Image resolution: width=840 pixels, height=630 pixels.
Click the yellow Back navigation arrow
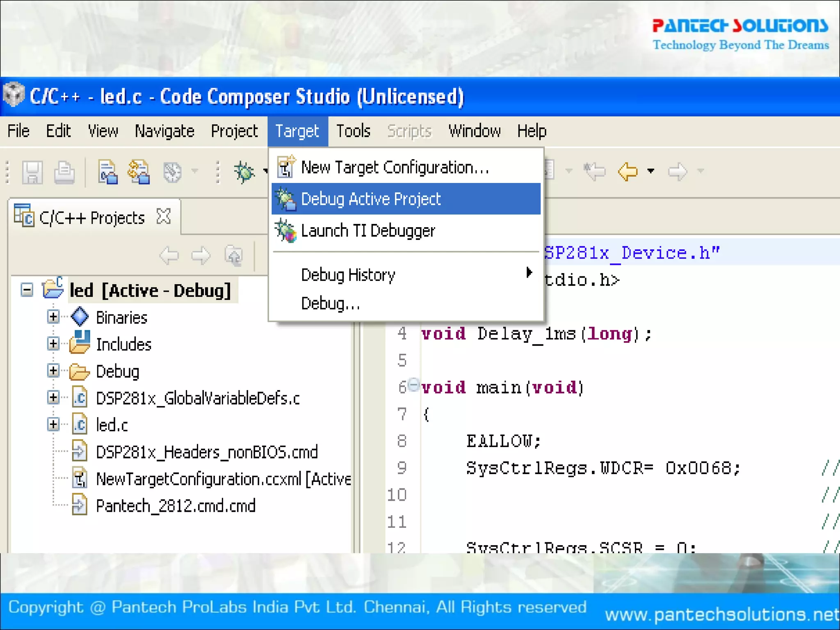pyautogui.click(x=628, y=171)
